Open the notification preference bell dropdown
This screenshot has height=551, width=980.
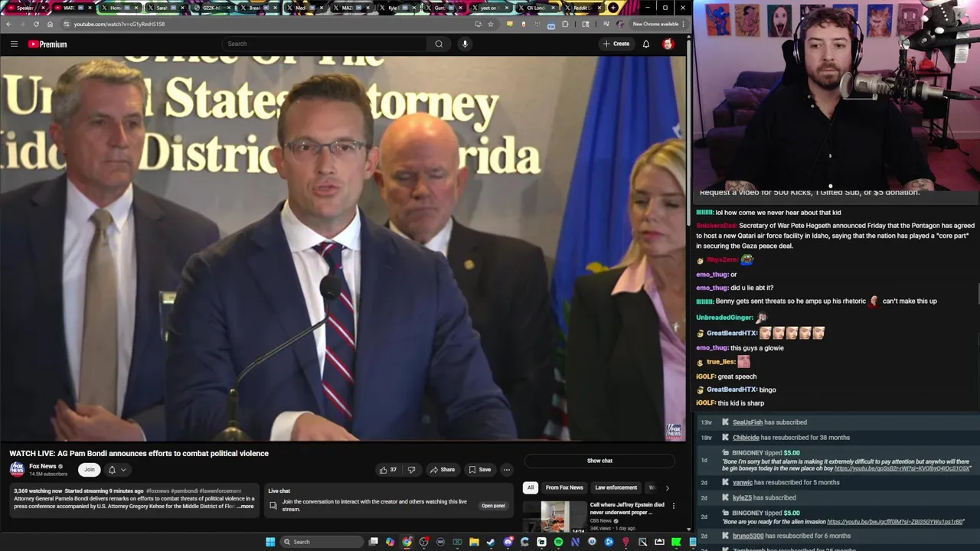[116, 470]
